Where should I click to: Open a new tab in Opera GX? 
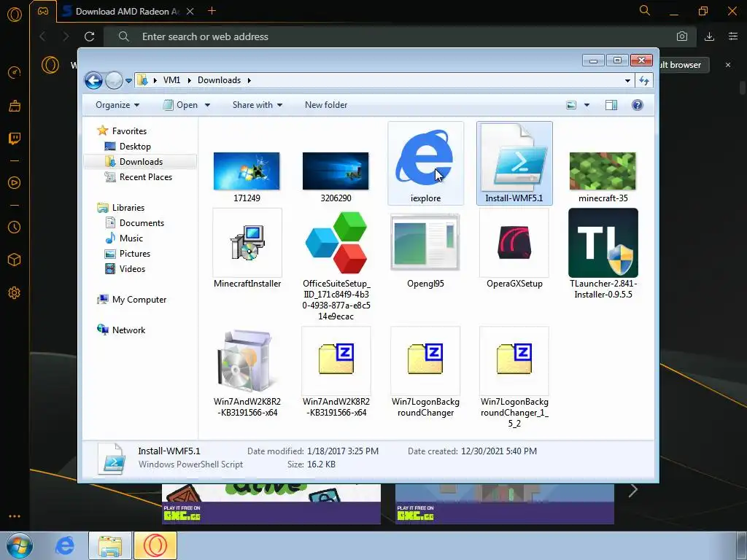tap(212, 11)
